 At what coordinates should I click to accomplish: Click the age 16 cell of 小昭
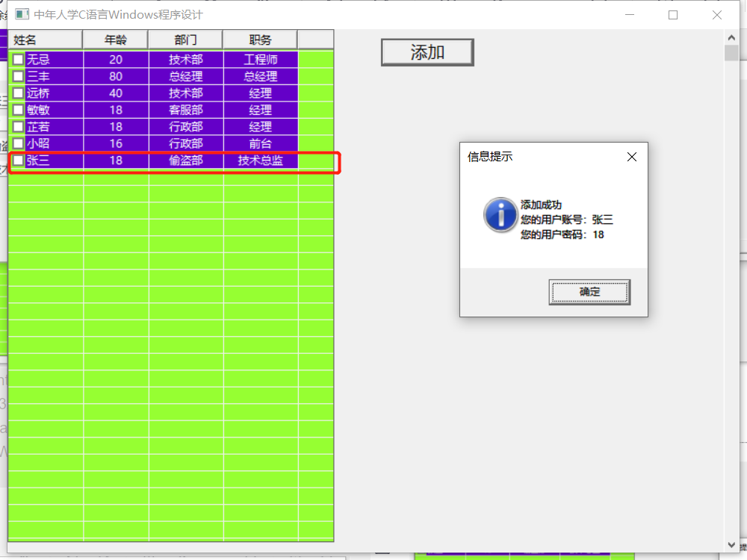(x=116, y=143)
